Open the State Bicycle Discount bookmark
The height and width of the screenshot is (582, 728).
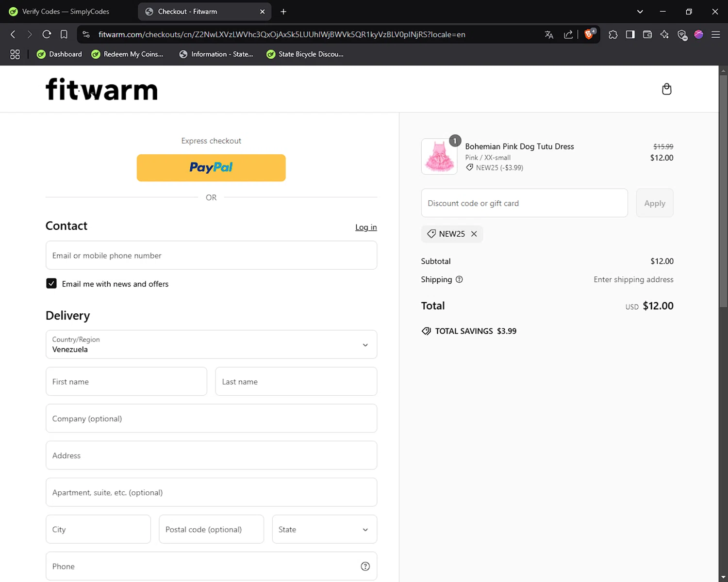tap(305, 54)
